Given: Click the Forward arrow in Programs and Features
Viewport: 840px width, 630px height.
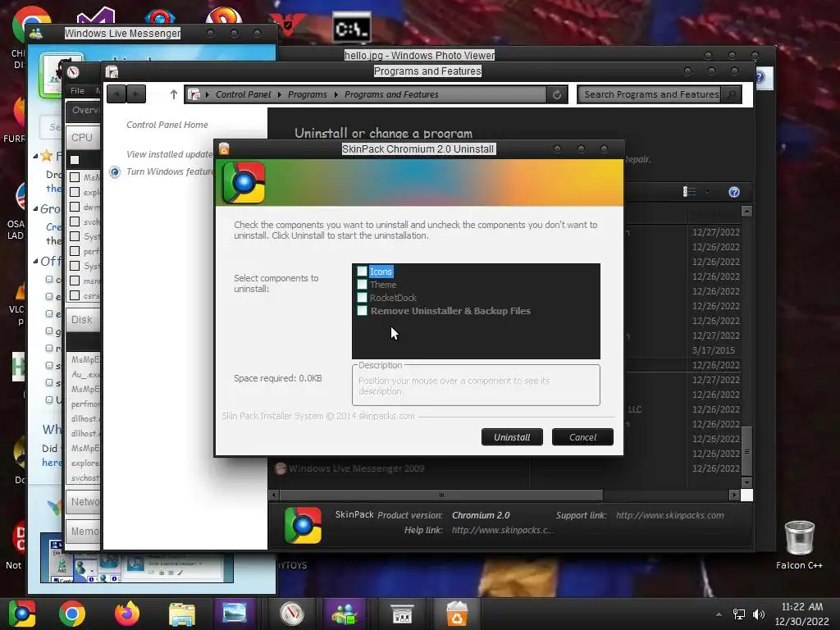Looking at the screenshot, I should [x=135, y=94].
